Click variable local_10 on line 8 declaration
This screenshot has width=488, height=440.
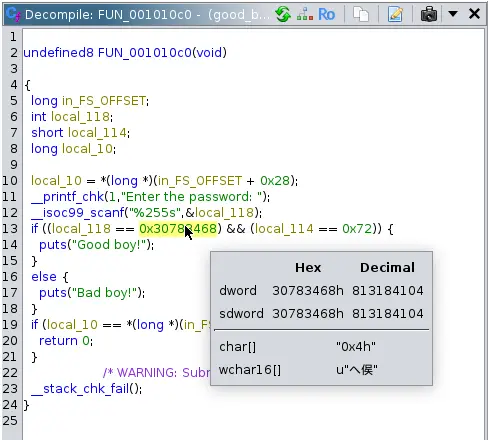[x=87, y=149]
